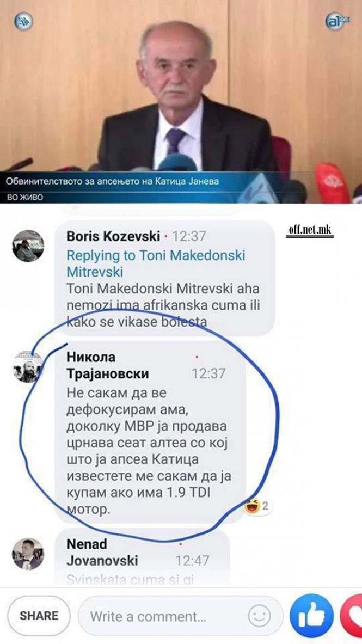Click the video caption about Катица Јанева
The width and height of the screenshot is (362, 644).
click(112, 181)
